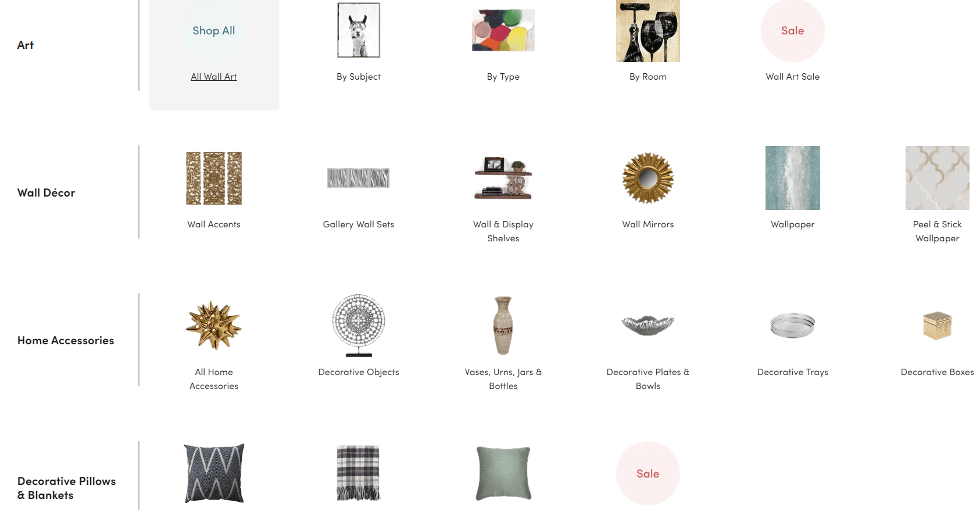Open the pillows and blankets Sale circle
The height and width of the screenshot is (510, 980).
click(x=648, y=473)
